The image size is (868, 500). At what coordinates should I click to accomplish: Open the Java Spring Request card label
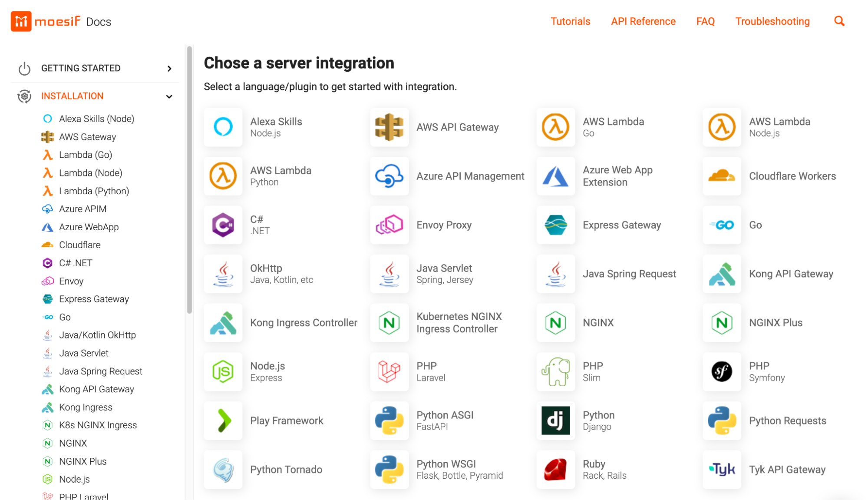[629, 274]
